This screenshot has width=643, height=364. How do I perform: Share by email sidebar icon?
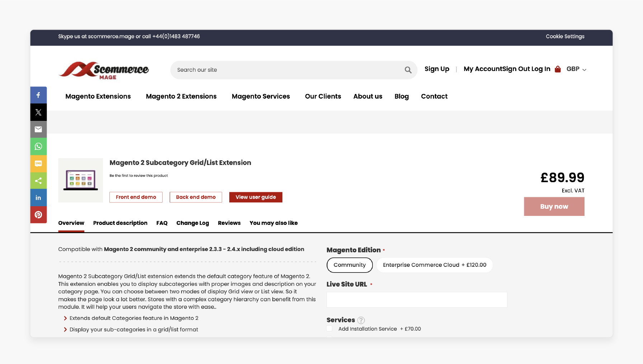(38, 129)
